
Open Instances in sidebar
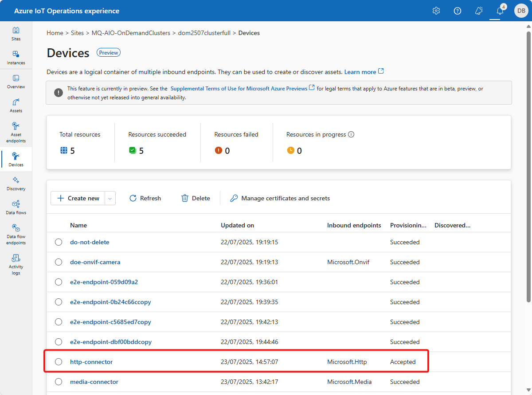[x=16, y=58]
